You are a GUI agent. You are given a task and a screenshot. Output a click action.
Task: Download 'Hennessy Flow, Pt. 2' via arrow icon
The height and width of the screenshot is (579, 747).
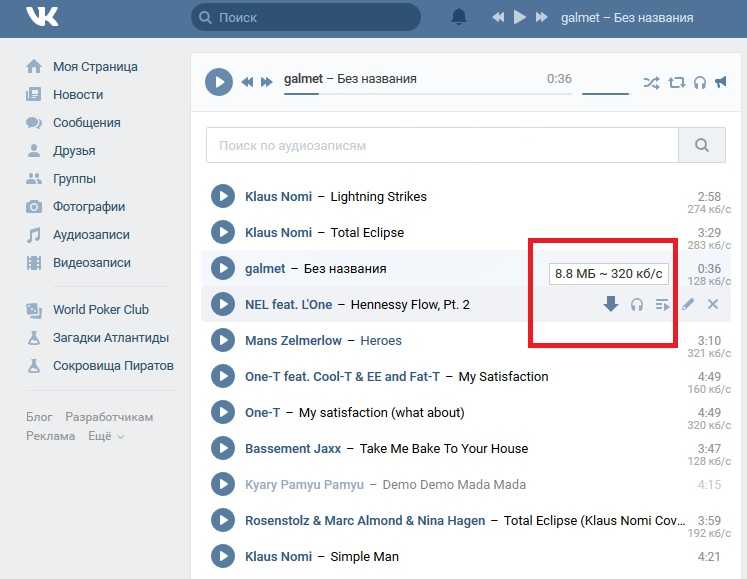pos(611,304)
